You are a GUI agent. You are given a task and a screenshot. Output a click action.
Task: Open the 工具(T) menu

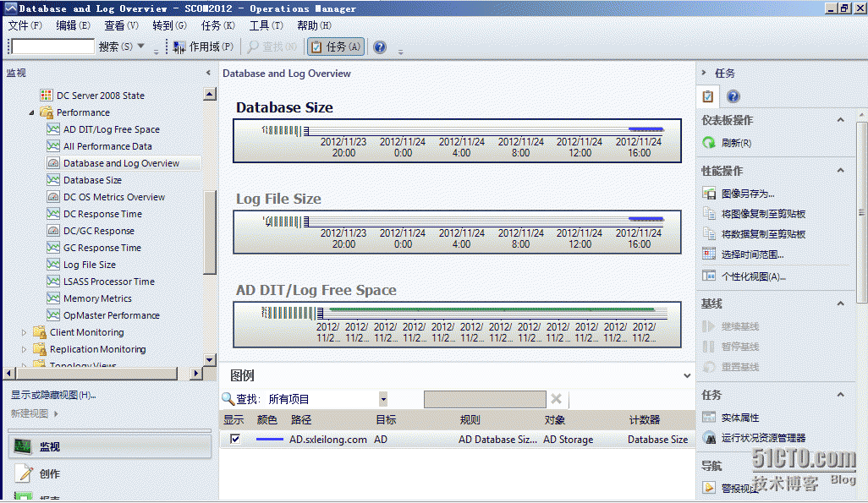click(266, 25)
